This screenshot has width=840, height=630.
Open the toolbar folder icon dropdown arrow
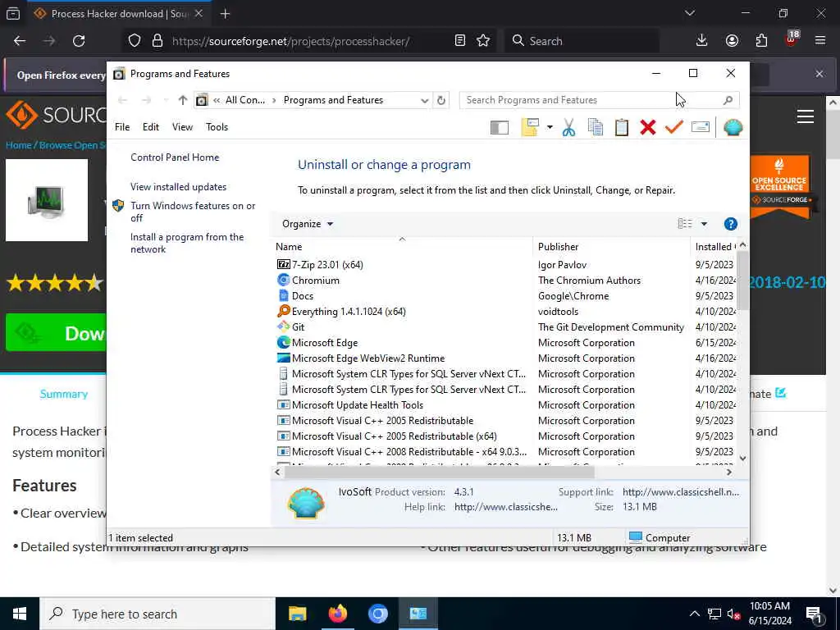pos(550,127)
